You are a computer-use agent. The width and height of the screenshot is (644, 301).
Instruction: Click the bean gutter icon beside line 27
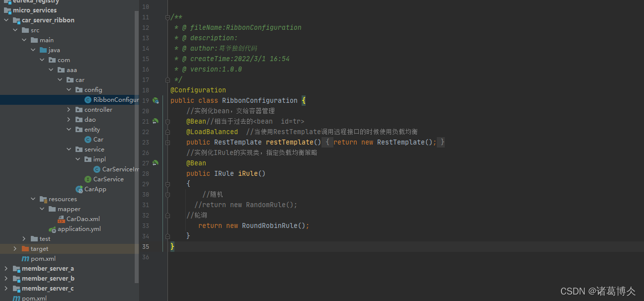pos(155,163)
